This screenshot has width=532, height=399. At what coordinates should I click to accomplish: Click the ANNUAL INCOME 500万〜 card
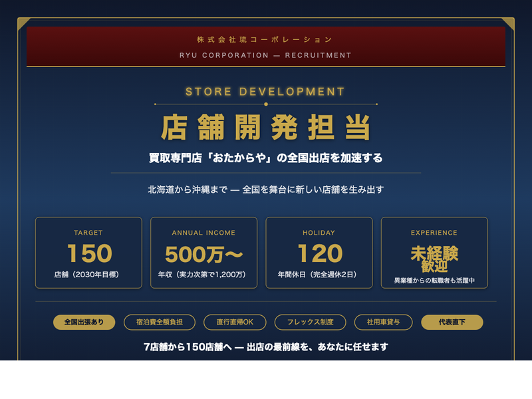203,253
